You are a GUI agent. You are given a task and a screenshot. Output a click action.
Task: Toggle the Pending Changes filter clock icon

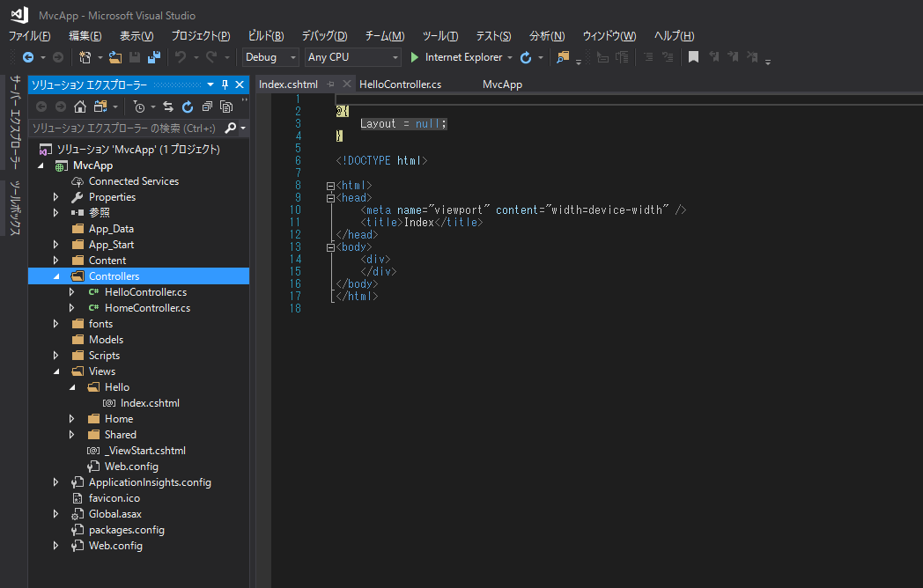pyautogui.click(x=140, y=107)
